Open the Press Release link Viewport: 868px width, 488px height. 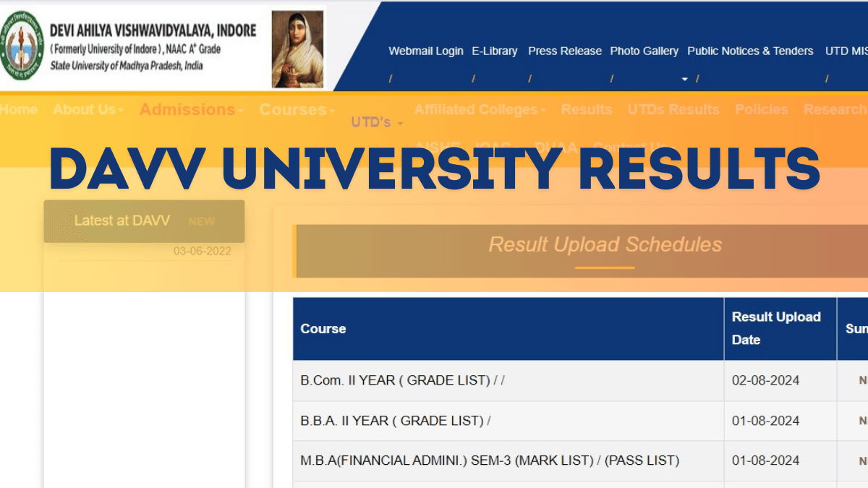coord(565,51)
